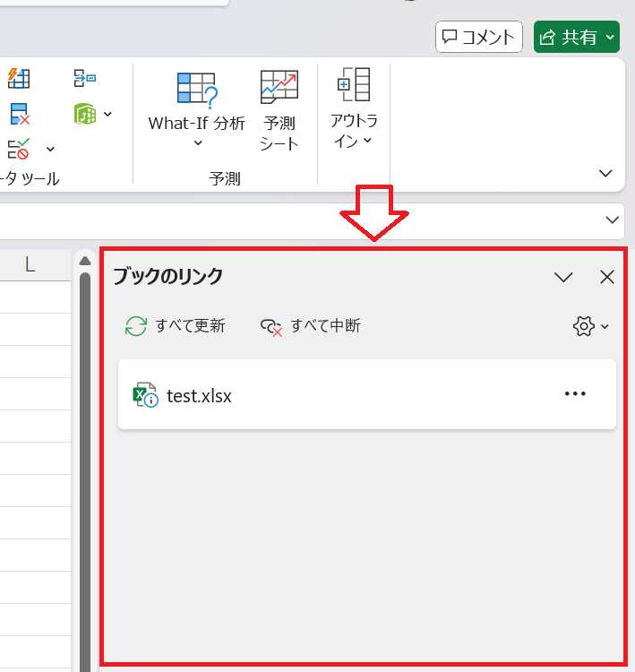Open the コメント comments button

click(x=478, y=37)
